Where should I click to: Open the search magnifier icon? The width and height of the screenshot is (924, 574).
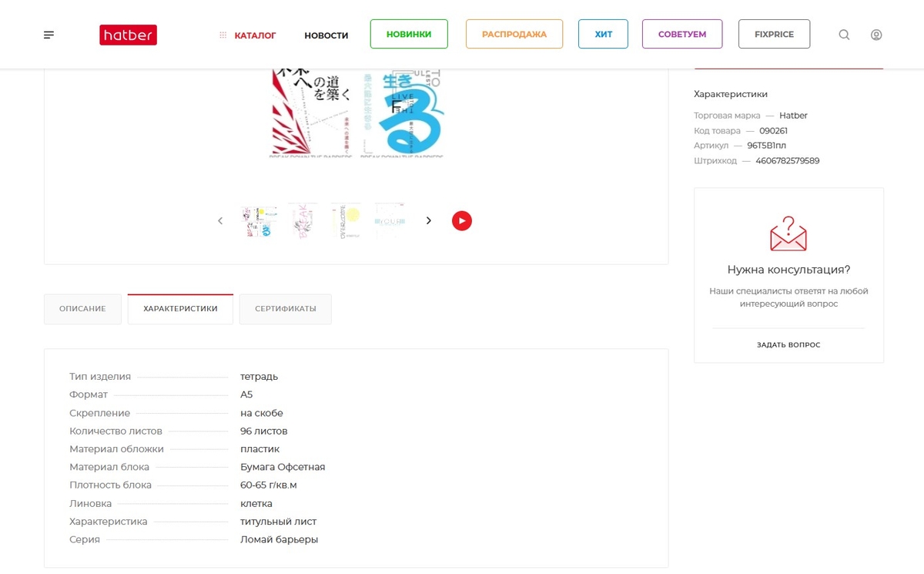coord(844,35)
